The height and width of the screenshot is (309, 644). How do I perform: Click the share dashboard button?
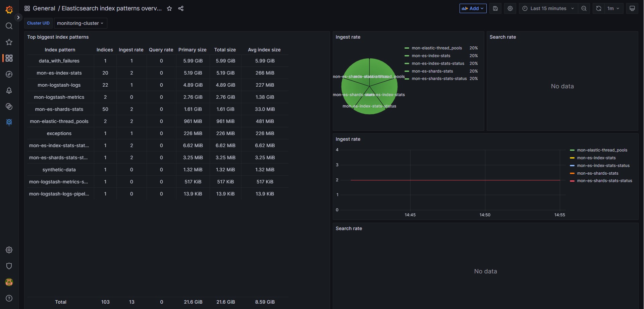tap(181, 8)
